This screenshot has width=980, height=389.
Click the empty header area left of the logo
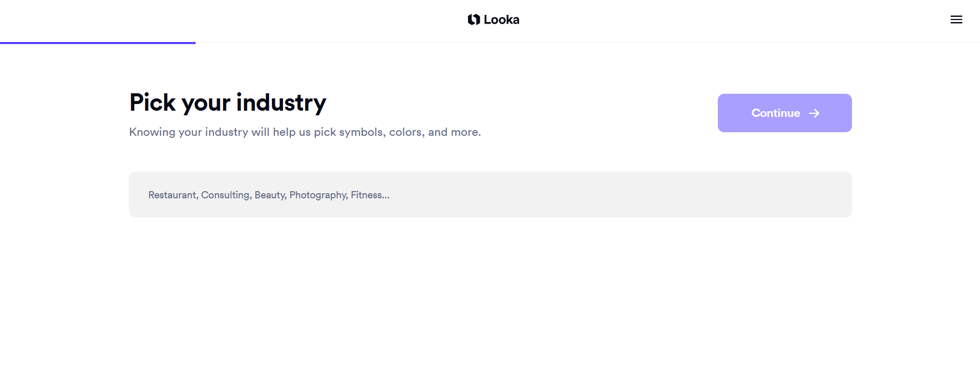click(230, 21)
